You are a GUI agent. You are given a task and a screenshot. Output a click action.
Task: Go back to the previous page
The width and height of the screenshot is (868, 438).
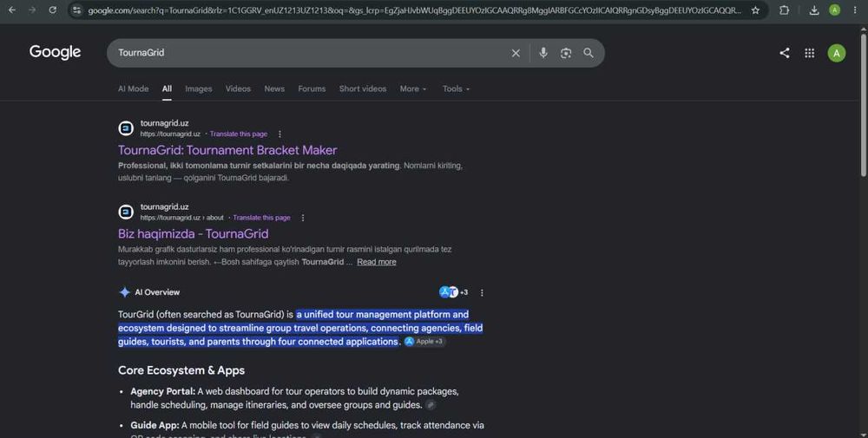12,10
